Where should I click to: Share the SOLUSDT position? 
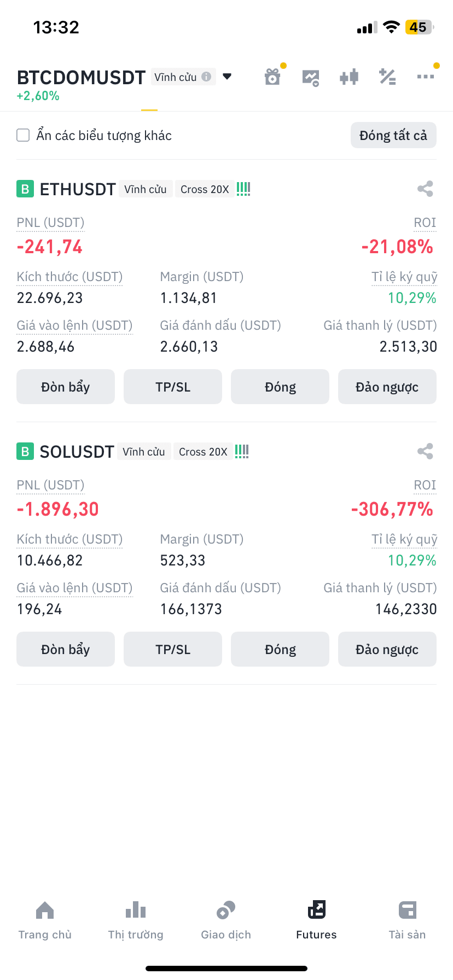(x=425, y=451)
